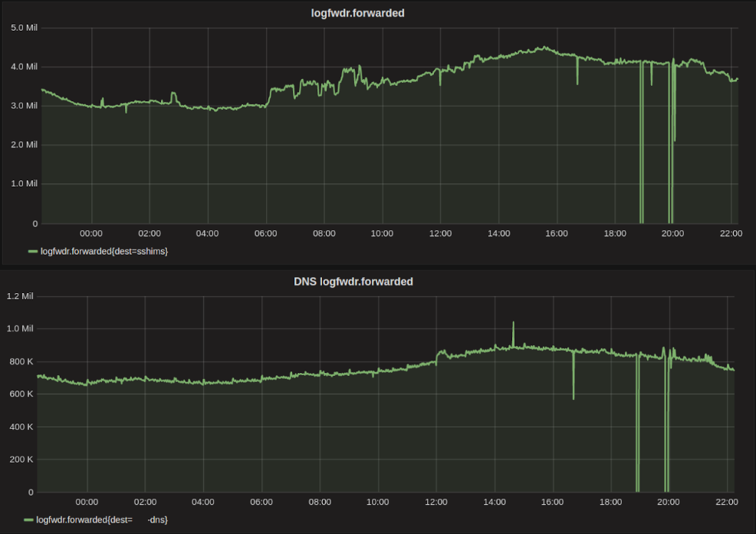756x534 pixels.
Task: Click the 400 K y-axis label
Action: (x=21, y=427)
